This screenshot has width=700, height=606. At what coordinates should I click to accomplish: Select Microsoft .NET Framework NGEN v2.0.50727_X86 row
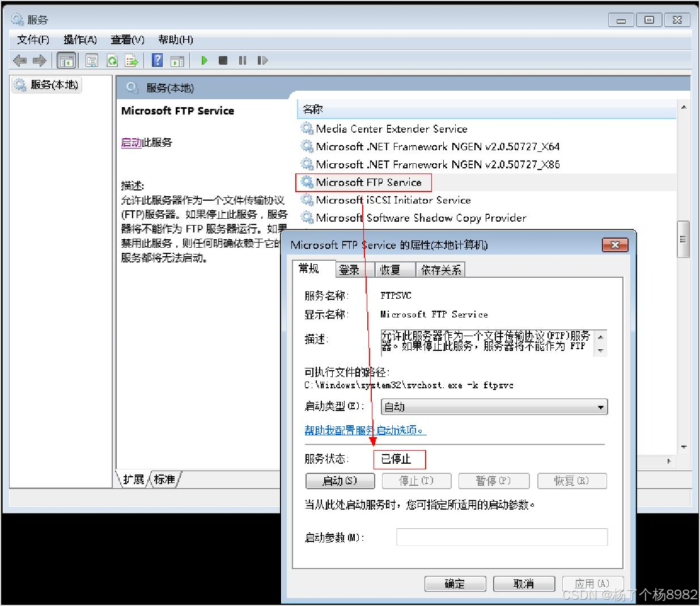(486, 164)
